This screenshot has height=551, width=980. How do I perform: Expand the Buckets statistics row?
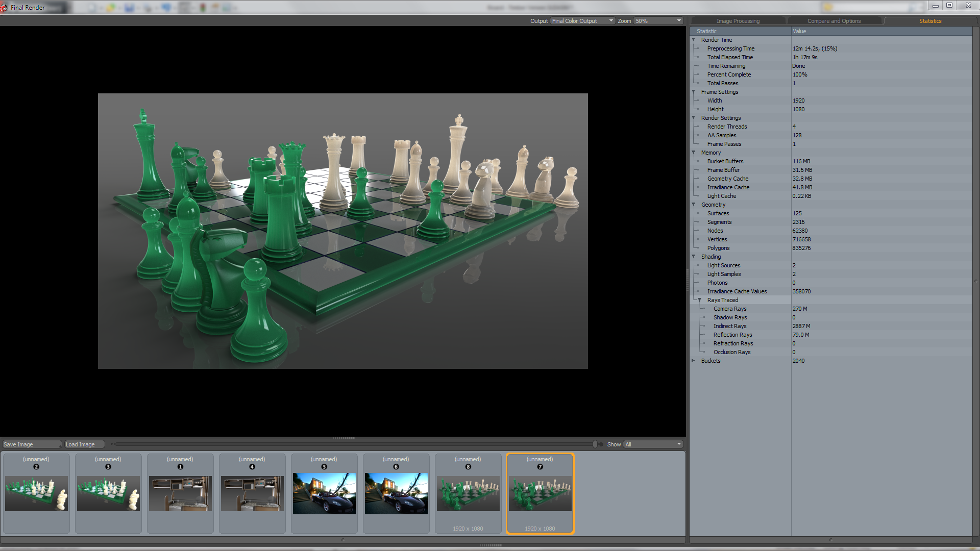694,361
